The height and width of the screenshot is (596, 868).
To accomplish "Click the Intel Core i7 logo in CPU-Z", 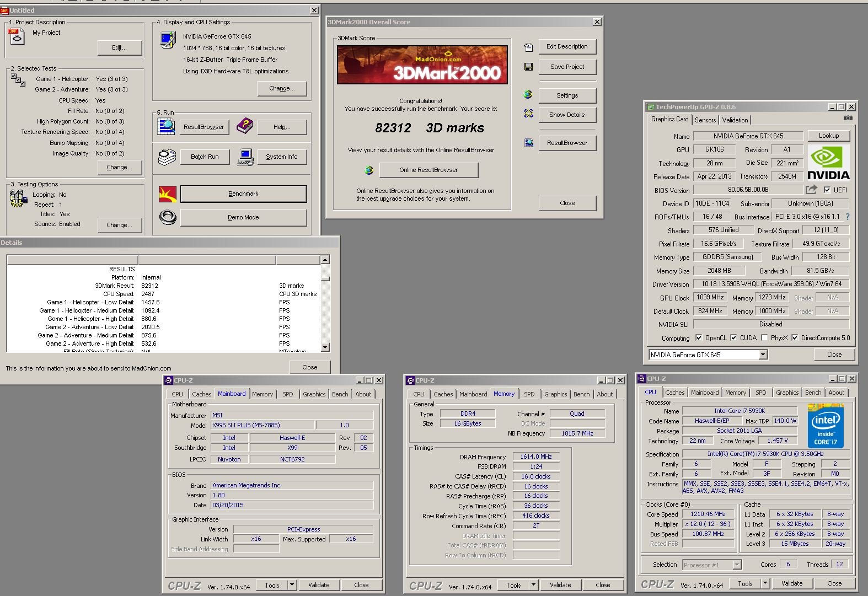I will [826, 426].
